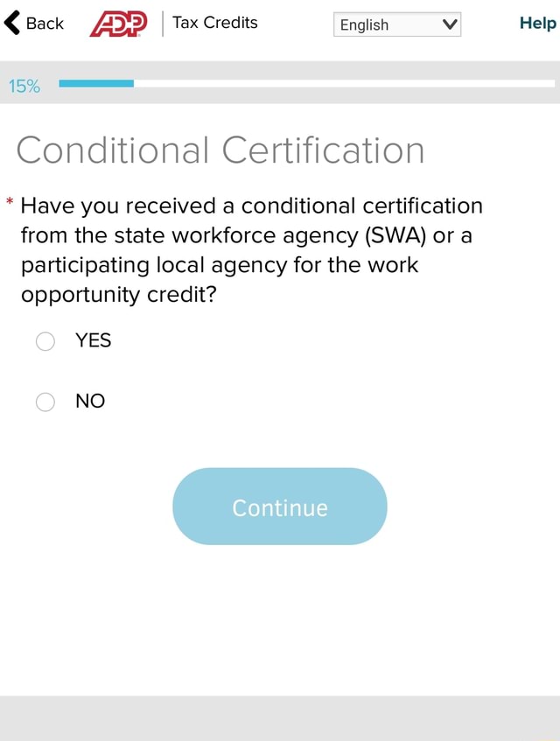This screenshot has height=741, width=560.
Task: Click the YES option label
Action: click(x=94, y=340)
